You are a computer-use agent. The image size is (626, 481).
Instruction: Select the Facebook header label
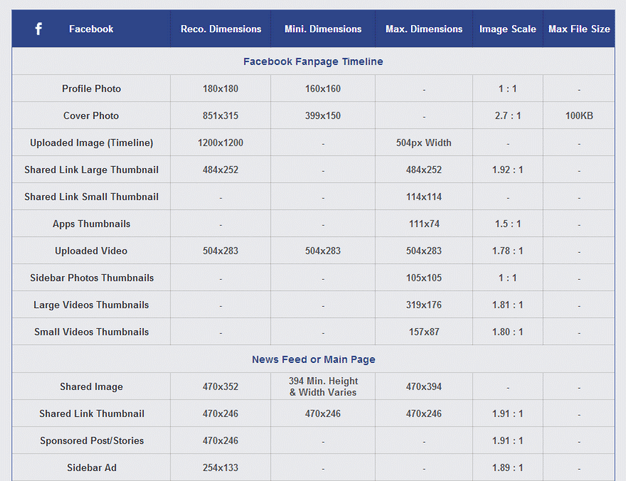91,29
